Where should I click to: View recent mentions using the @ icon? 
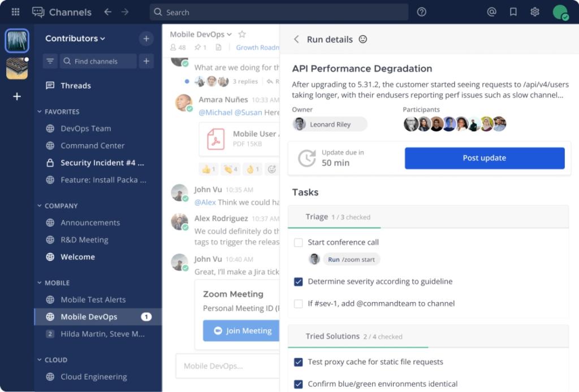[x=491, y=11]
